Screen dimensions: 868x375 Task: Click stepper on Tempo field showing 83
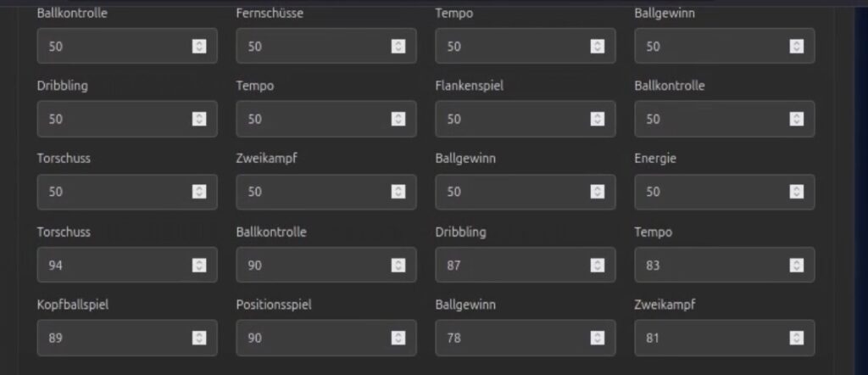796,266
